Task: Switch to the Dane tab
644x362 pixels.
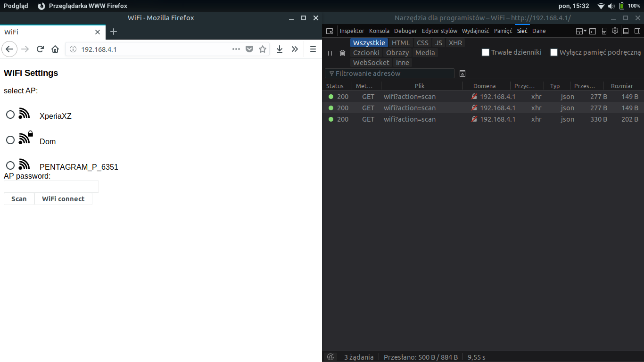Action: tap(539, 31)
